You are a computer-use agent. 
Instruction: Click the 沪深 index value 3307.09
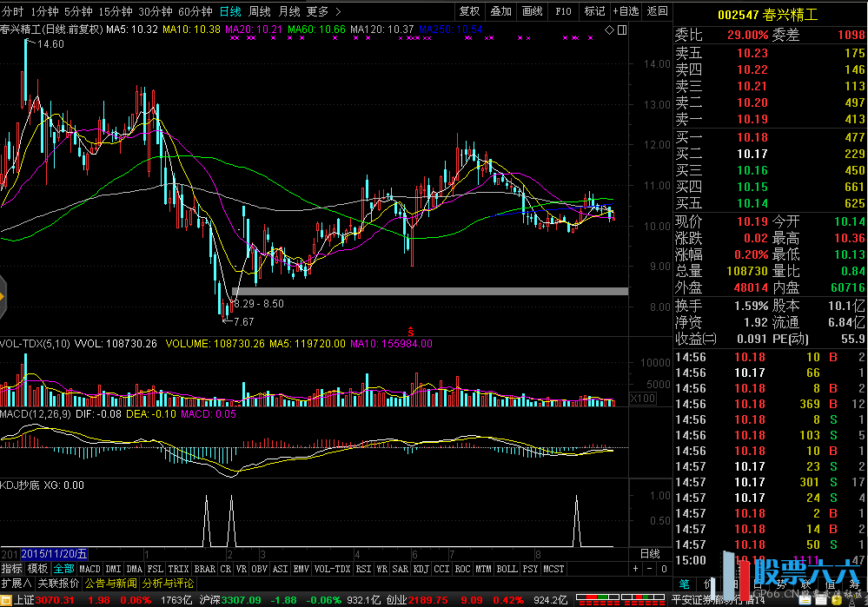tap(242, 600)
